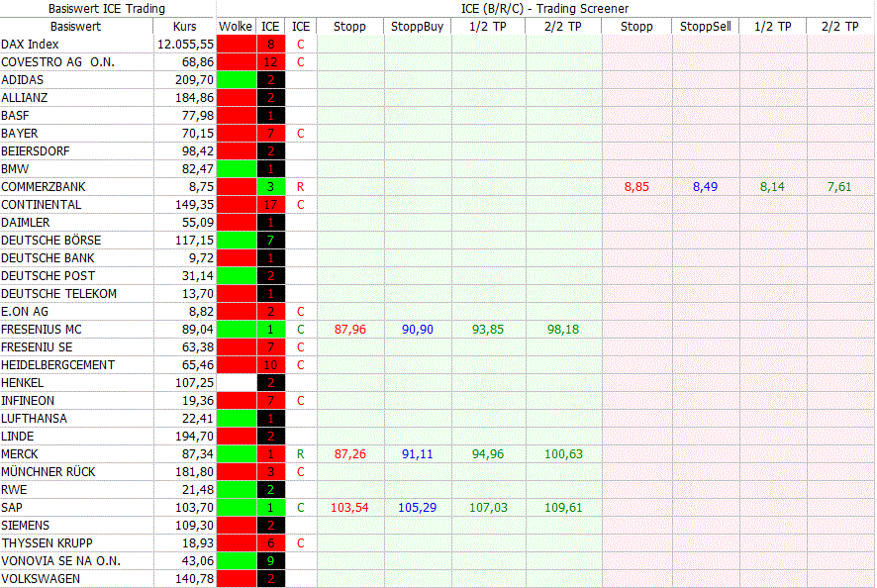Image resolution: width=877 pixels, height=588 pixels.
Task: Select DAIMLER in the list
Action: coord(26,223)
